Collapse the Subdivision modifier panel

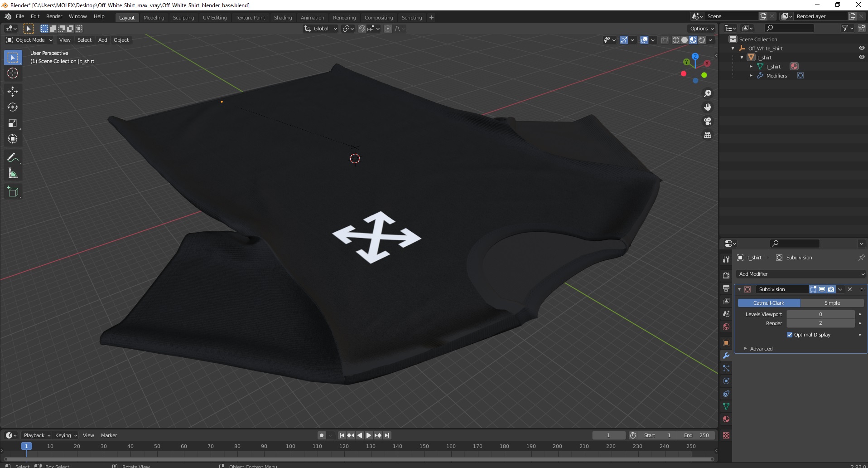739,289
